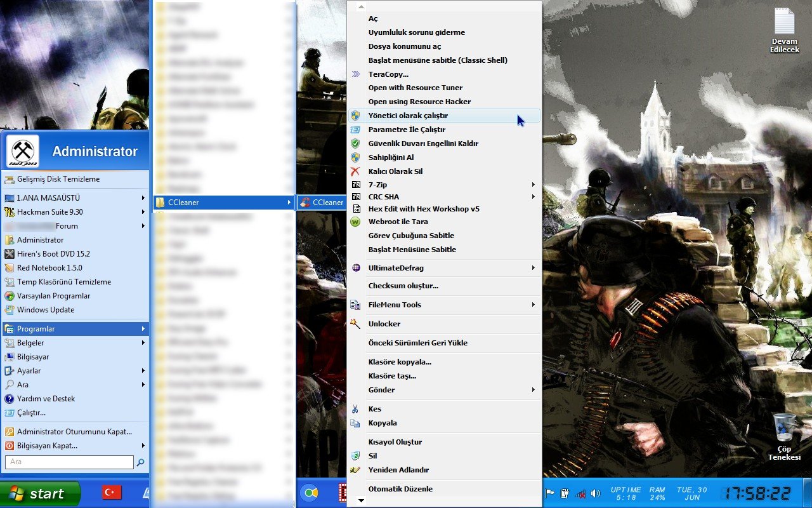
Task: Expand the Ayarlar submenu arrow
Action: point(143,371)
